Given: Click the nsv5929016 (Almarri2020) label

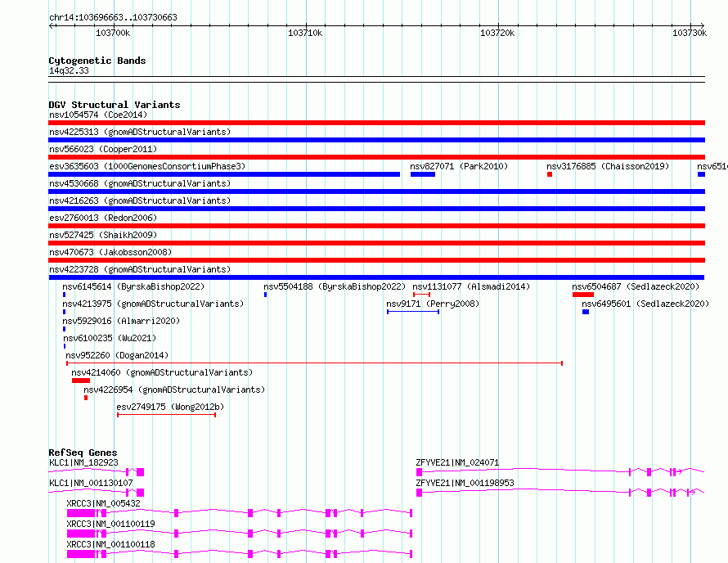Looking at the screenshot, I should click(121, 321).
